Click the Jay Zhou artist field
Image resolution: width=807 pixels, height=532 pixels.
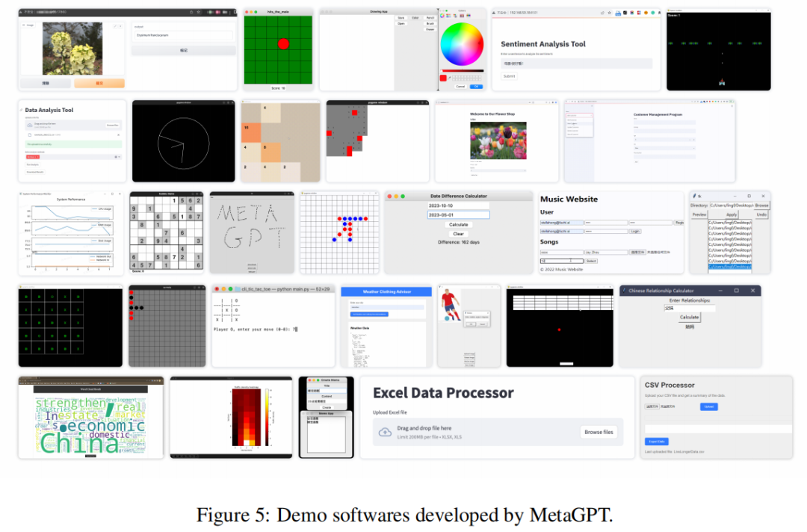606,253
